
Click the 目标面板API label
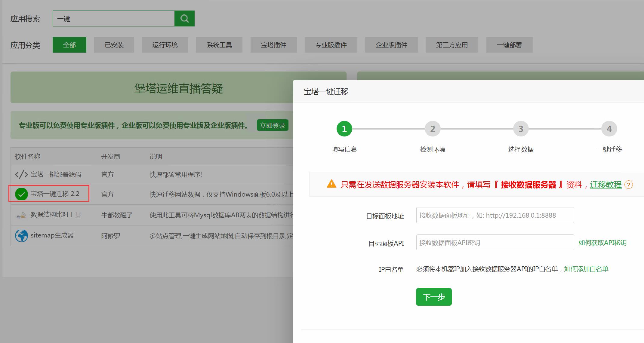pyautogui.click(x=386, y=243)
